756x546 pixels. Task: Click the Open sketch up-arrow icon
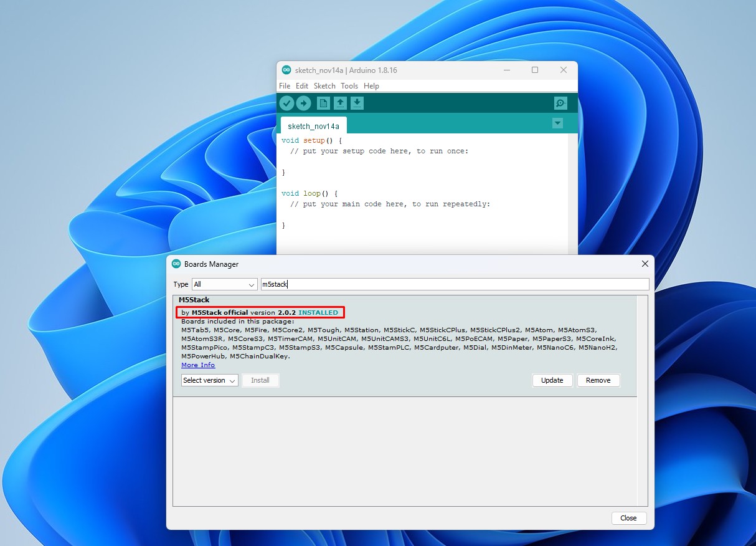tap(340, 103)
